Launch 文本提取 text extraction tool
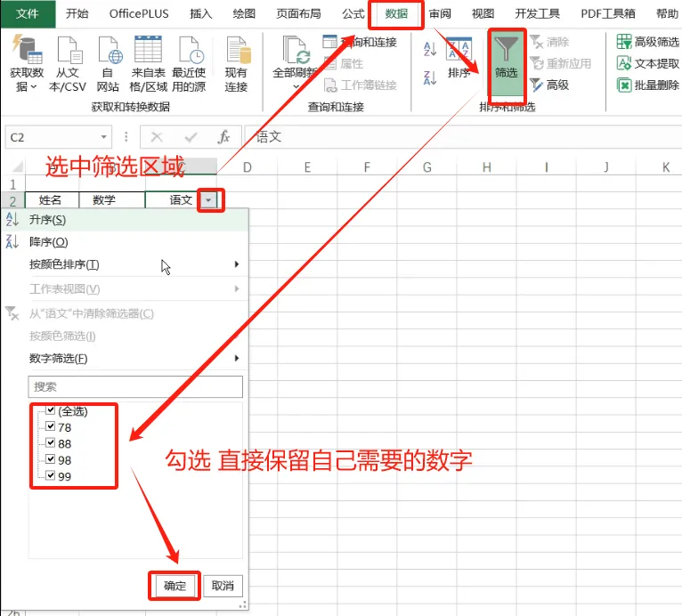Image resolution: width=682 pixels, height=616 pixels. (x=647, y=63)
